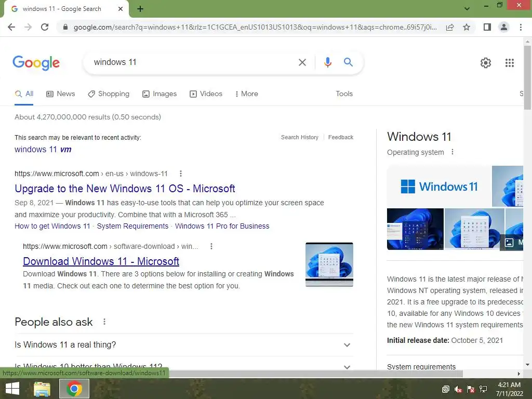Viewport: 532px width, 399px height.
Task: Open the Chrome profile avatar
Action: tap(504, 27)
